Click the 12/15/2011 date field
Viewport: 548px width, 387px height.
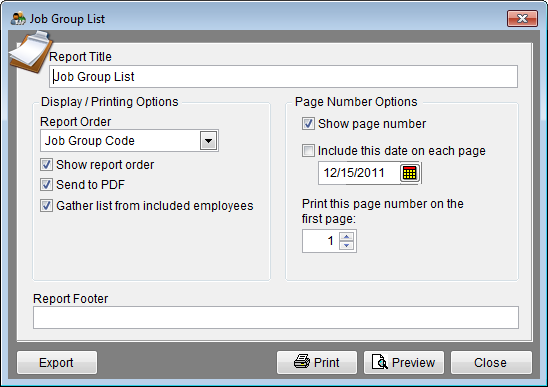pyautogui.click(x=359, y=173)
